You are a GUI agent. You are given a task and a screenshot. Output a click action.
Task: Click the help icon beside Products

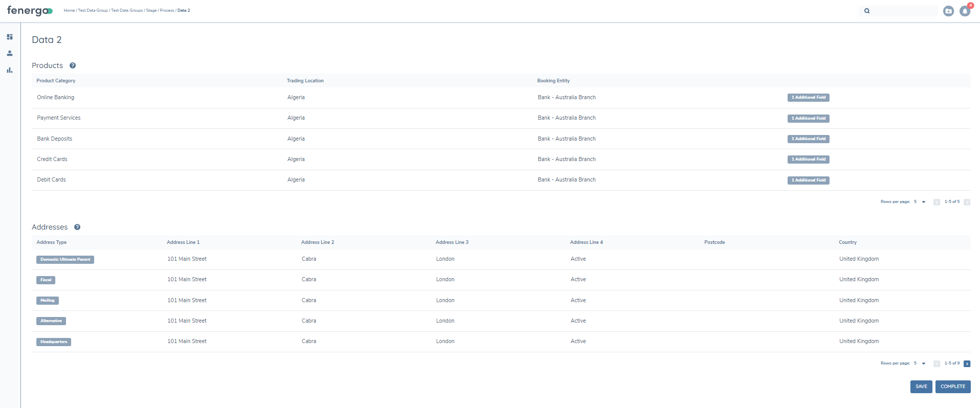(73, 65)
